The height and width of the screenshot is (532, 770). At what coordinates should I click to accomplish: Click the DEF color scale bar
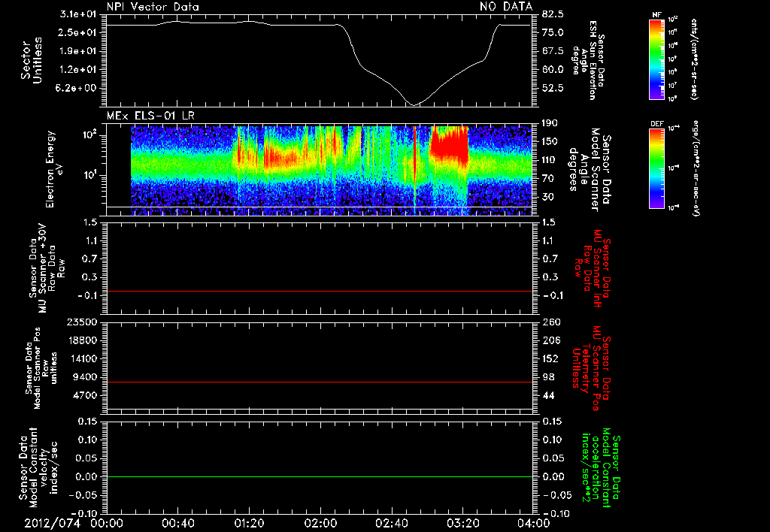pos(656,168)
